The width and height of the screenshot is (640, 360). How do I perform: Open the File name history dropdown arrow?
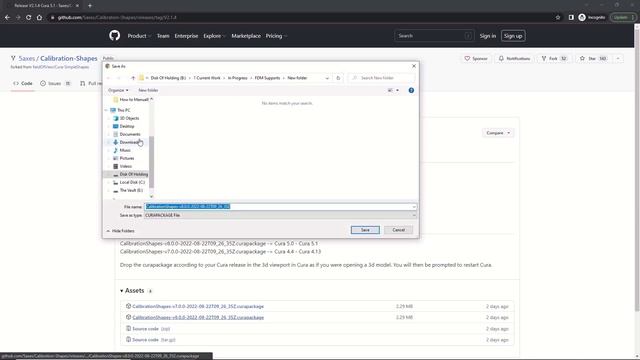414,207
